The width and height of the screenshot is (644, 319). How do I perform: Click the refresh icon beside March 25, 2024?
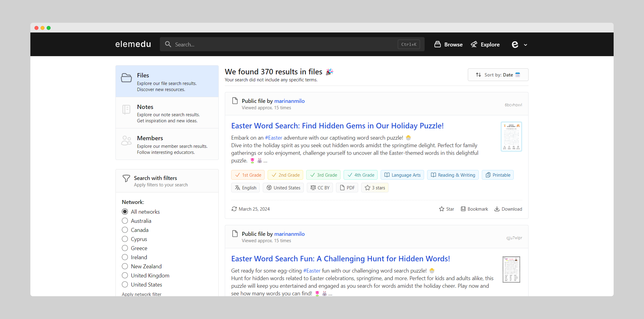234,209
